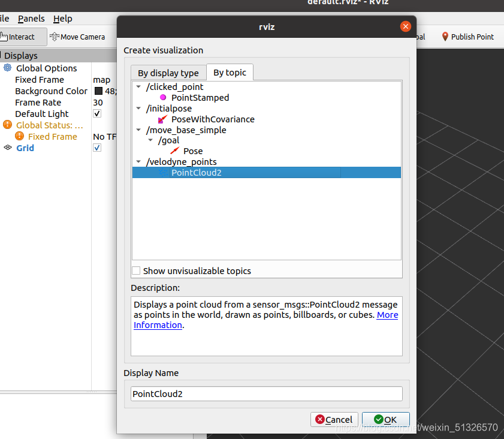The image size is (504, 439).
Task: Click the Background Color swatch
Action: coord(99,91)
